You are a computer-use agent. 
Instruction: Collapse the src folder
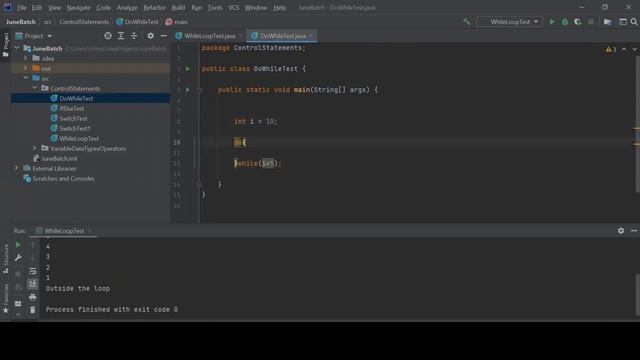(26, 78)
